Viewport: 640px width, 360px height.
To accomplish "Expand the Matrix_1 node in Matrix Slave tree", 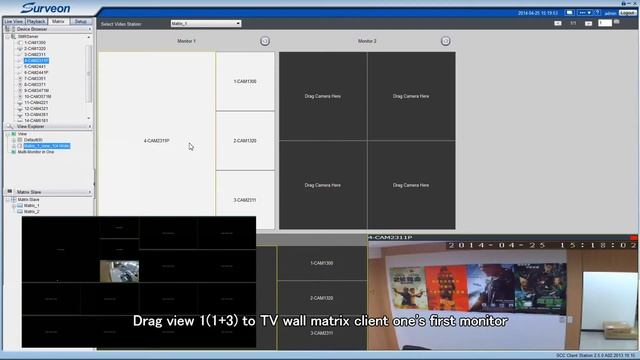I will pyautogui.click(x=13, y=206).
